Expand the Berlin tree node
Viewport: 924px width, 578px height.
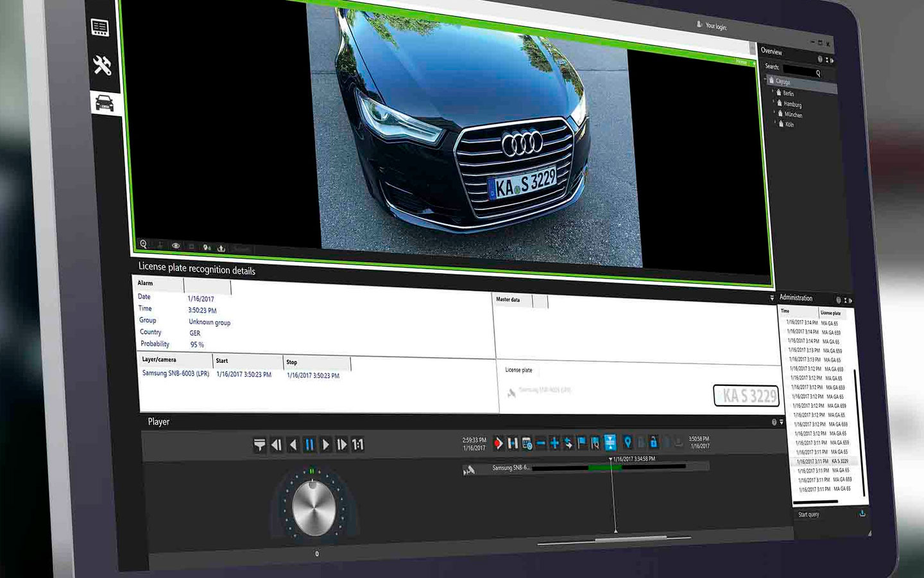click(773, 91)
